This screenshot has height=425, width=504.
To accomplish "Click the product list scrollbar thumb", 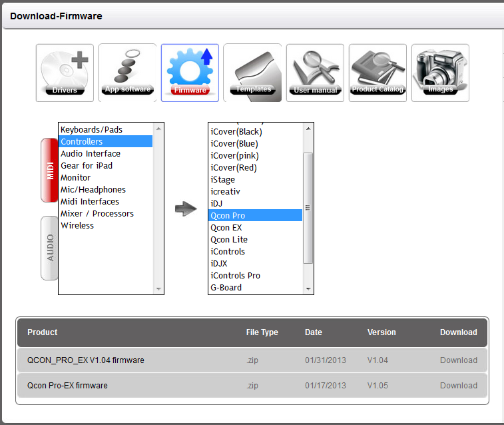I will (x=308, y=208).
